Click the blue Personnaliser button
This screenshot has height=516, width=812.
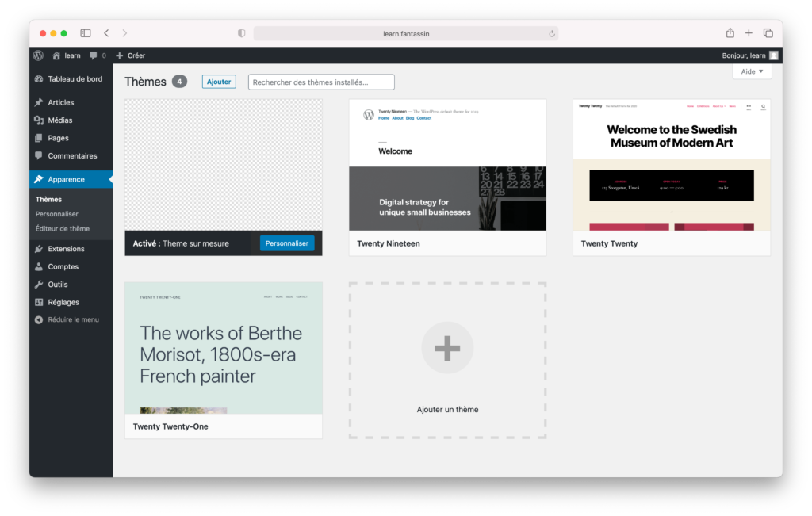pyautogui.click(x=287, y=243)
